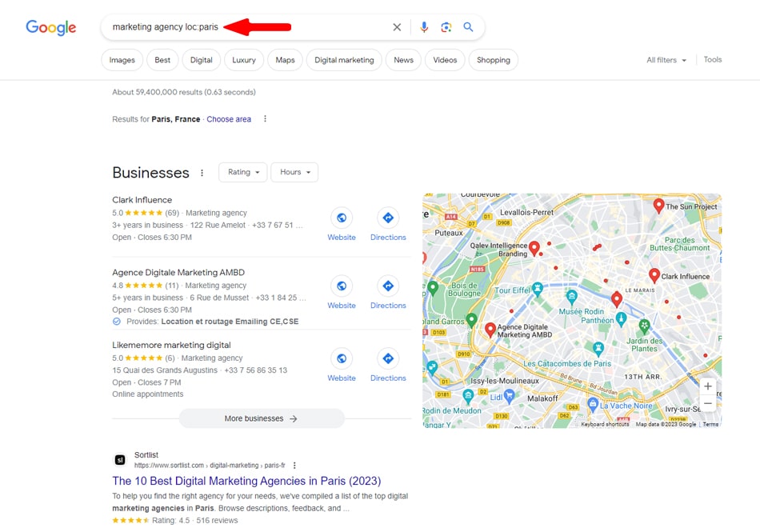Image resolution: width=760 pixels, height=532 pixels.
Task: Select the Luxury filter chip
Action: click(x=244, y=60)
